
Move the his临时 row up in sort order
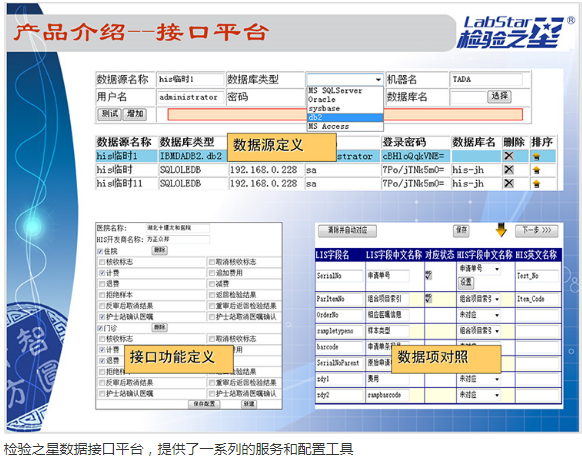[536, 170]
